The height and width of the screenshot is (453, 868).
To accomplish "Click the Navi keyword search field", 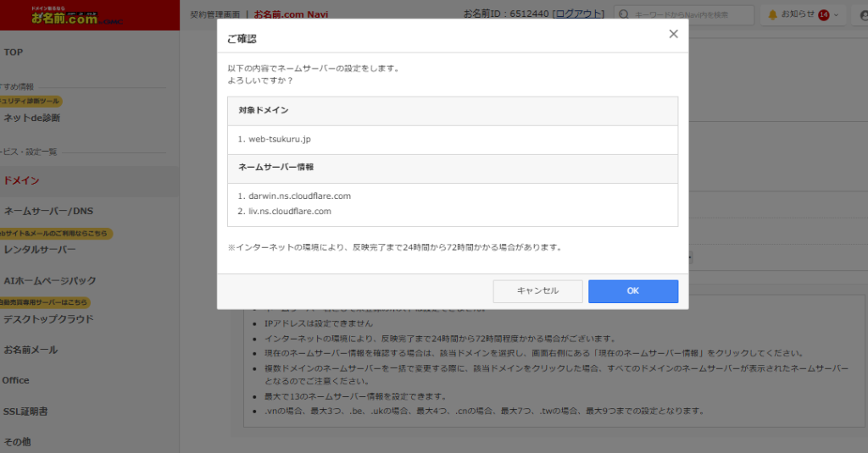I will coord(684,15).
